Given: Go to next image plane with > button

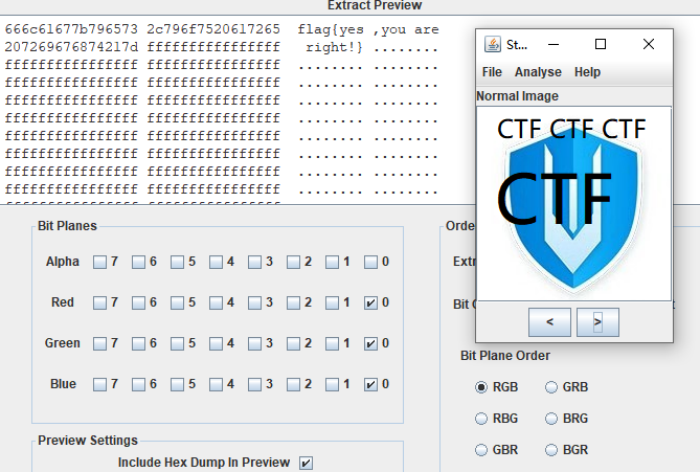Looking at the screenshot, I should click(598, 322).
